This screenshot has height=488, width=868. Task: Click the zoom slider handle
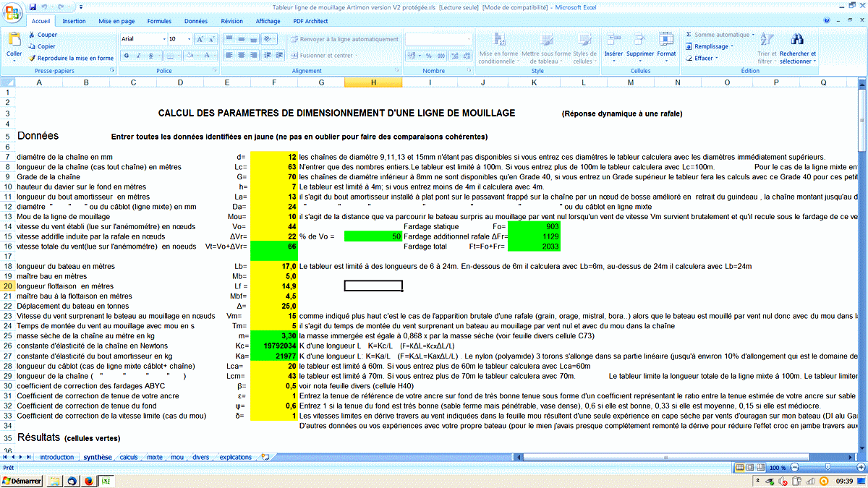[x=827, y=468]
